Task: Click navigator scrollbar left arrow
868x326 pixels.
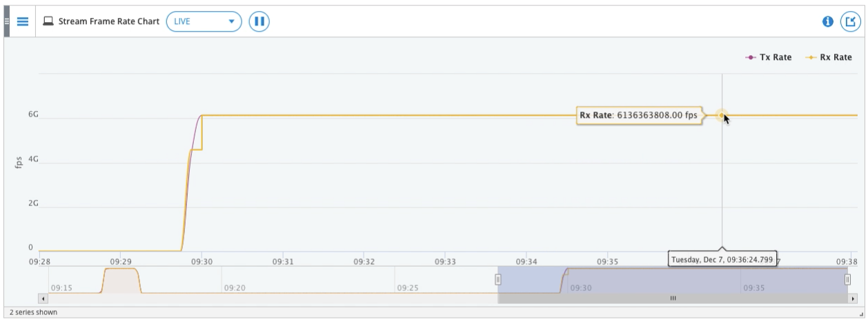Action: tap(43, 298)
